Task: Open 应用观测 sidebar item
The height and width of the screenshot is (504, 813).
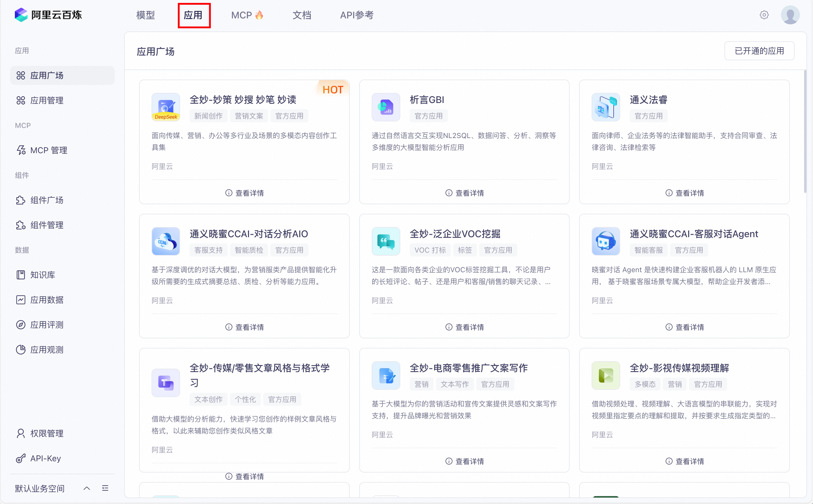Action: [47, 350]
